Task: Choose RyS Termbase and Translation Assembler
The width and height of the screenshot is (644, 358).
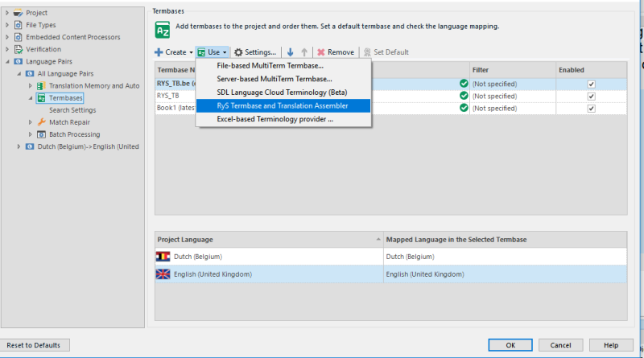Action: click(283, 105)
